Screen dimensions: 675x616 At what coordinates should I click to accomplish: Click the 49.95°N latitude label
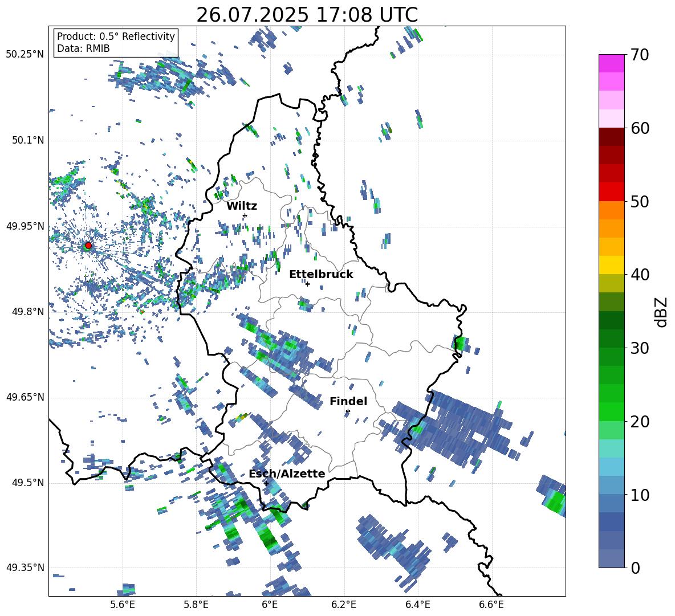click(25, 226)
